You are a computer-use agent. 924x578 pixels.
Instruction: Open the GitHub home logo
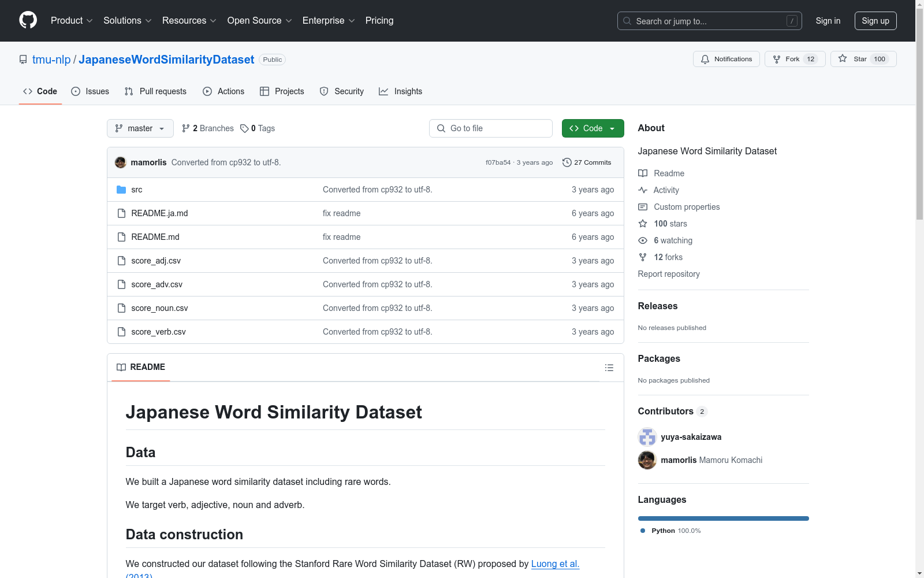click(28, 20)
